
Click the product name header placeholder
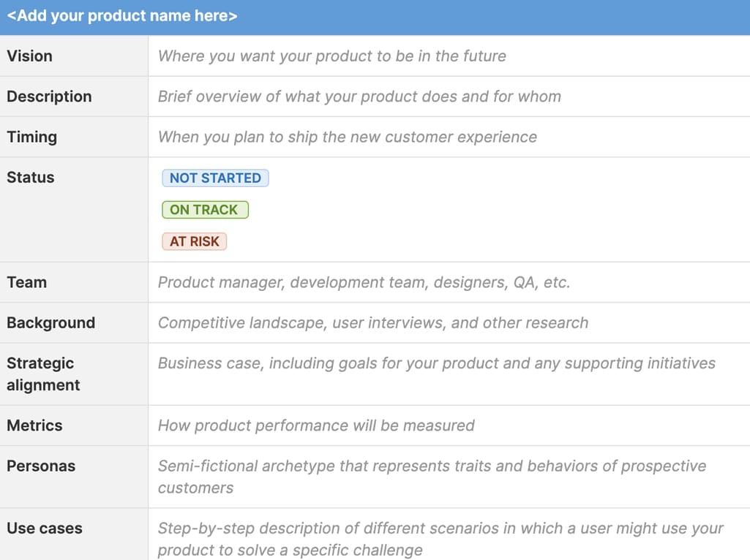(122, 16)
